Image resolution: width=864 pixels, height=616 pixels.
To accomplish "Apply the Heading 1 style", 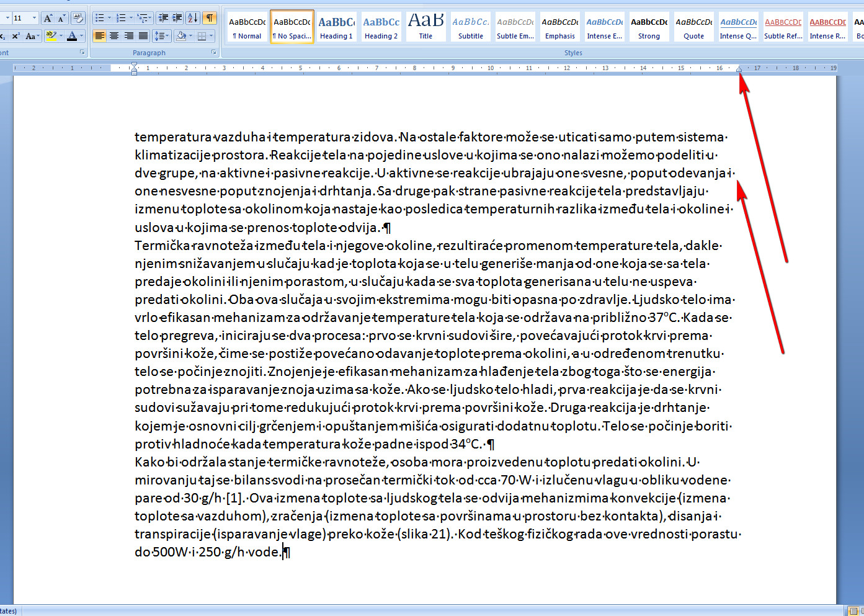I will (336, 27).
